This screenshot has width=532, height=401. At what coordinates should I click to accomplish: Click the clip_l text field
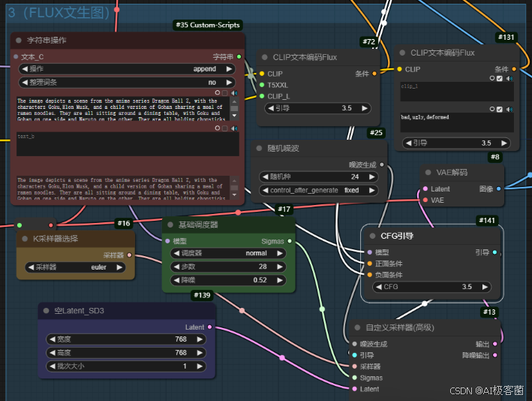457,92
